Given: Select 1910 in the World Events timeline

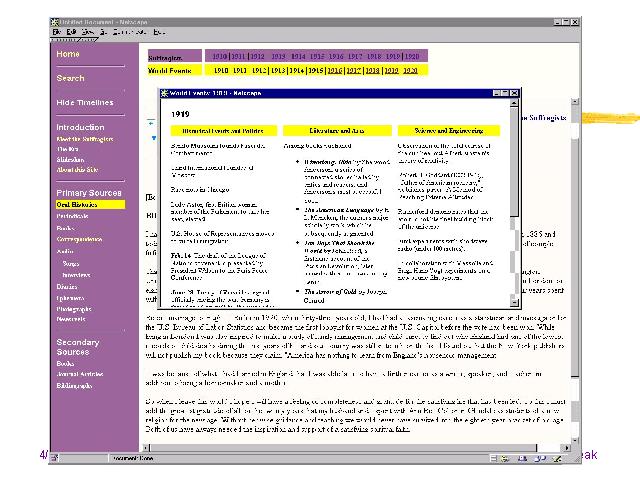Looking at the screenshot, I should (221, 71).
